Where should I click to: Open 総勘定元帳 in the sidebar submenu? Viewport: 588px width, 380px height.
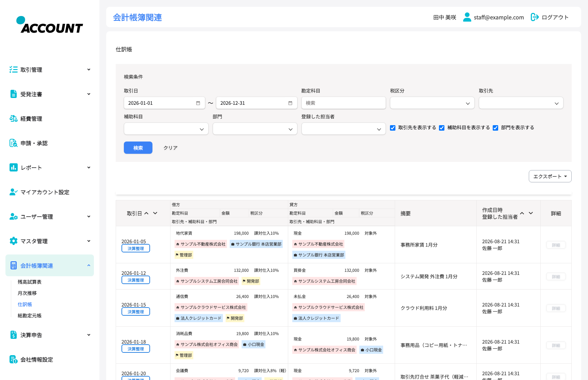click(30, 316)
